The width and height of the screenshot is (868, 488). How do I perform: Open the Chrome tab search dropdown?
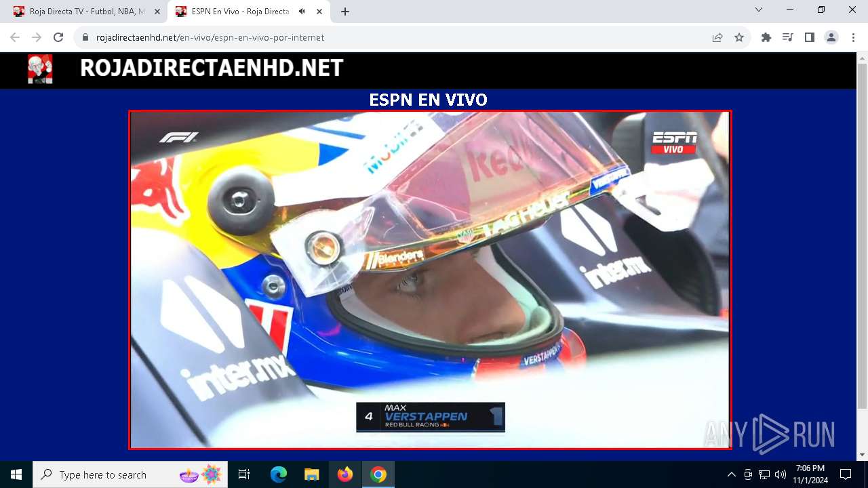[x=759, y=9]
